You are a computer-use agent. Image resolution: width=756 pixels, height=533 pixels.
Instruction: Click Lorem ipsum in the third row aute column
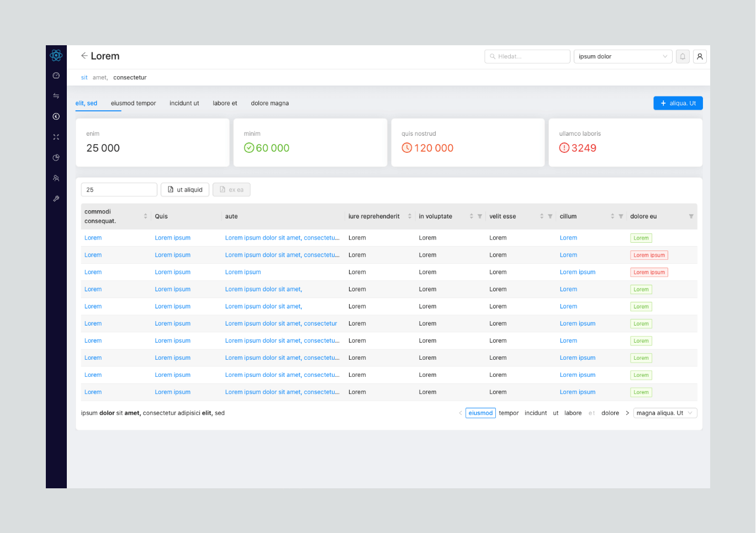tap(243, 272)
